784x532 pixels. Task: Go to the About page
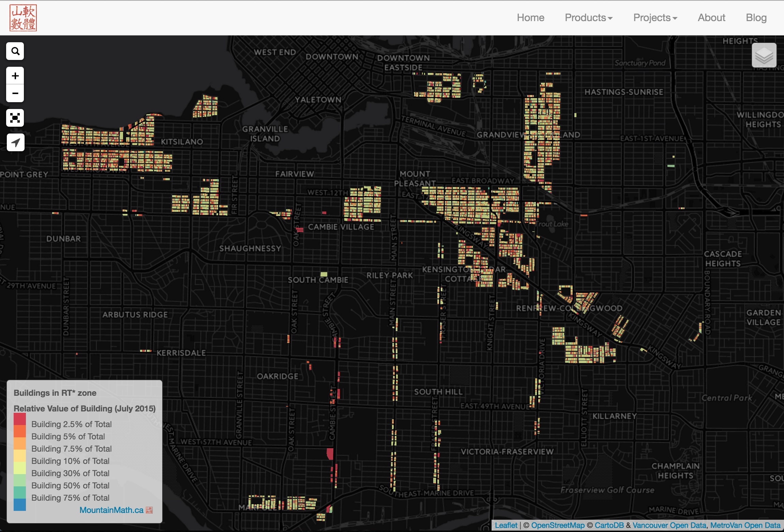pos(711,18)
